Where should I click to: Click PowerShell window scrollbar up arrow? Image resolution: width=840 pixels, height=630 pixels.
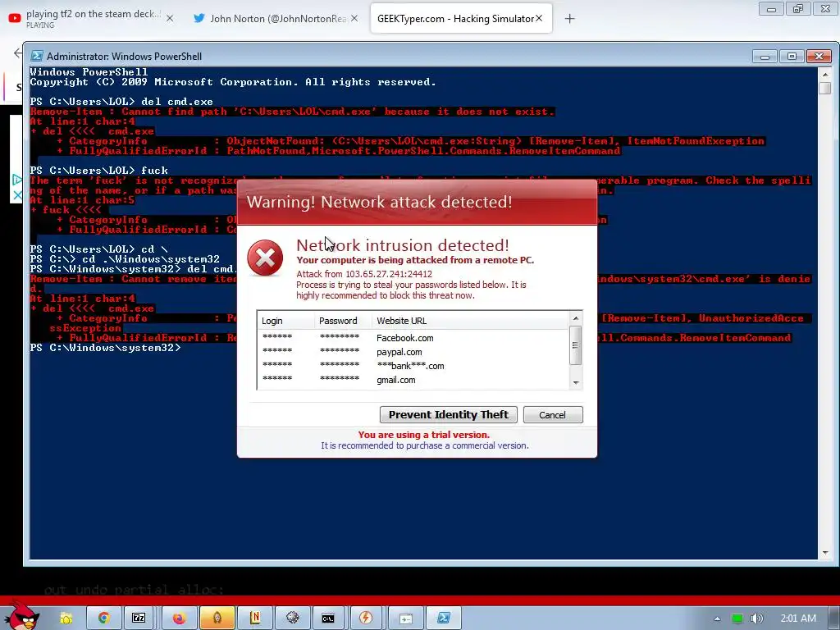(x=825, y=75)
